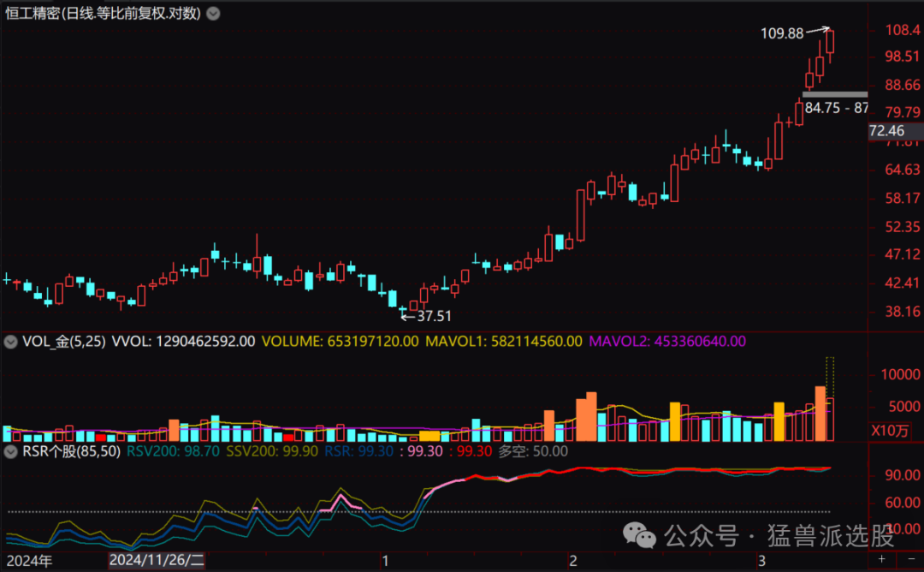Click the 2024/11/26/二 date label
Image resolution: width=924 pixels, height=572 pixels.
click(x=157, y=560)
